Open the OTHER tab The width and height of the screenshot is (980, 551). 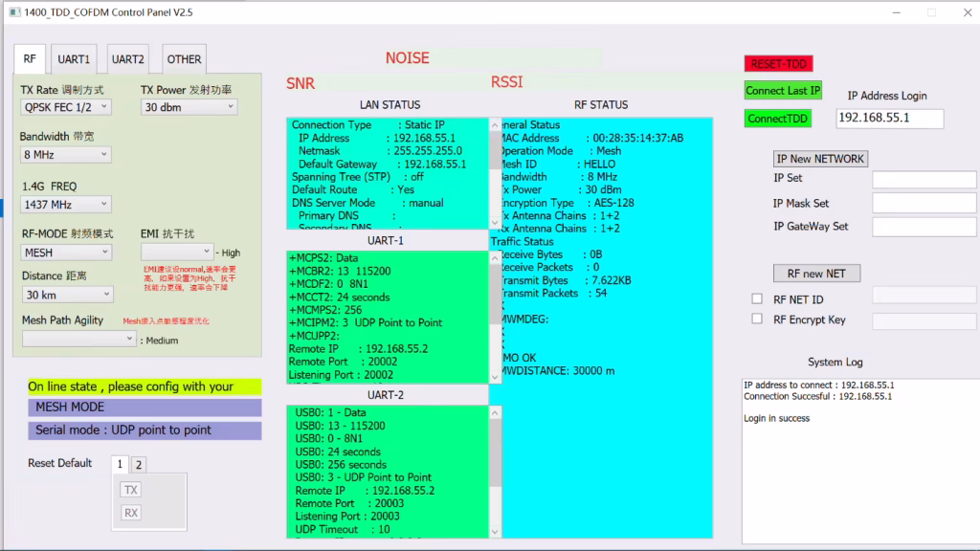pos(183,58)
